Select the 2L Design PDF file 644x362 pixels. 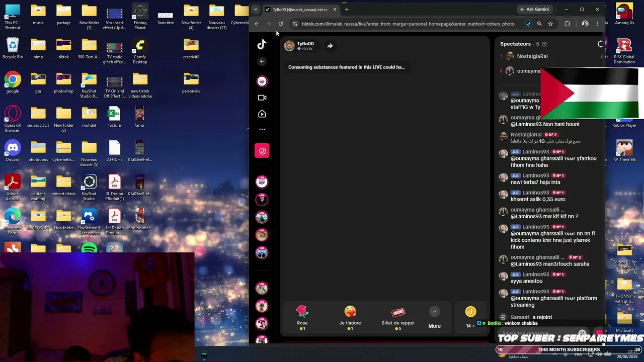click(x=114, y=188)
